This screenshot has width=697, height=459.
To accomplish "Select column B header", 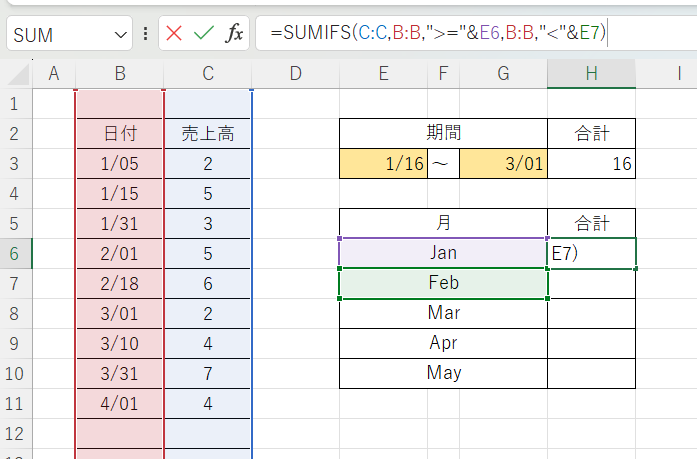I will (x=119, y=74).
